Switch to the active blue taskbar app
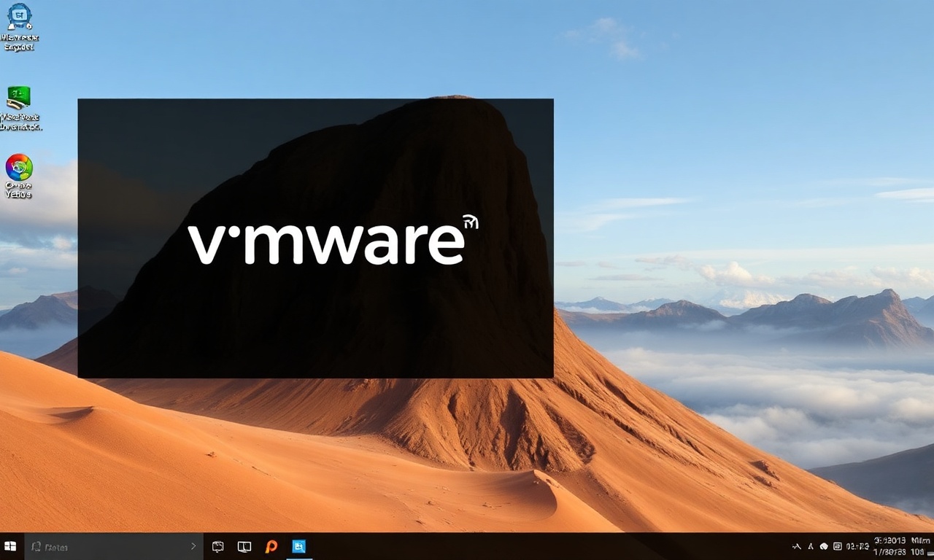Viewport: 934px width, 560px height. pyautogui.click(x=298, y=546)
